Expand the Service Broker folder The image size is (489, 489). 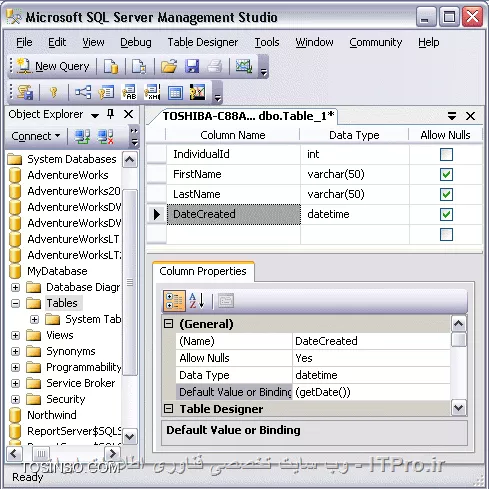(16, 383)
